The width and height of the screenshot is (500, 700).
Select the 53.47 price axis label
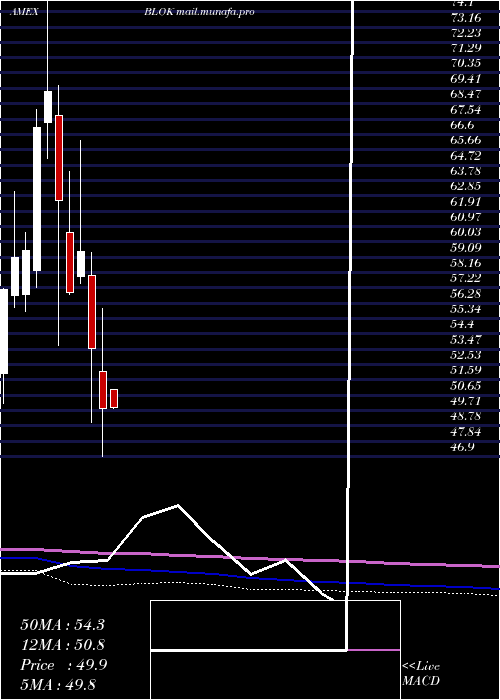point(466,340)
